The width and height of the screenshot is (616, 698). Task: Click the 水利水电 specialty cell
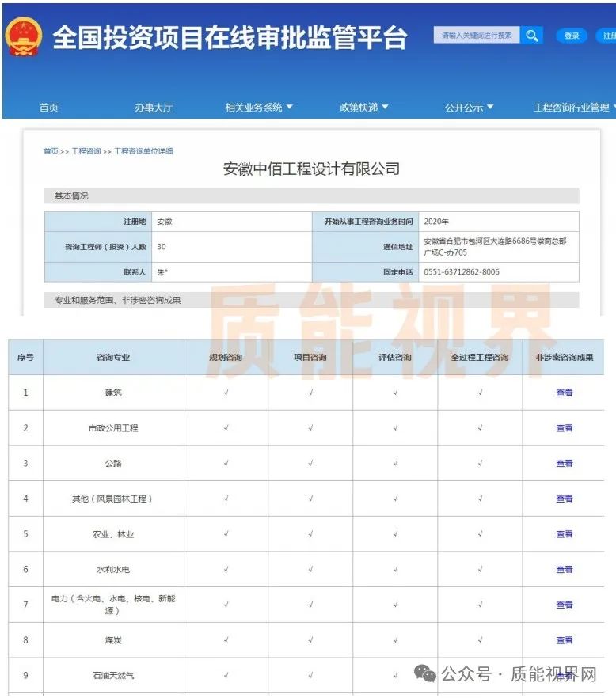pyautogui.click(x=113, y=569)
